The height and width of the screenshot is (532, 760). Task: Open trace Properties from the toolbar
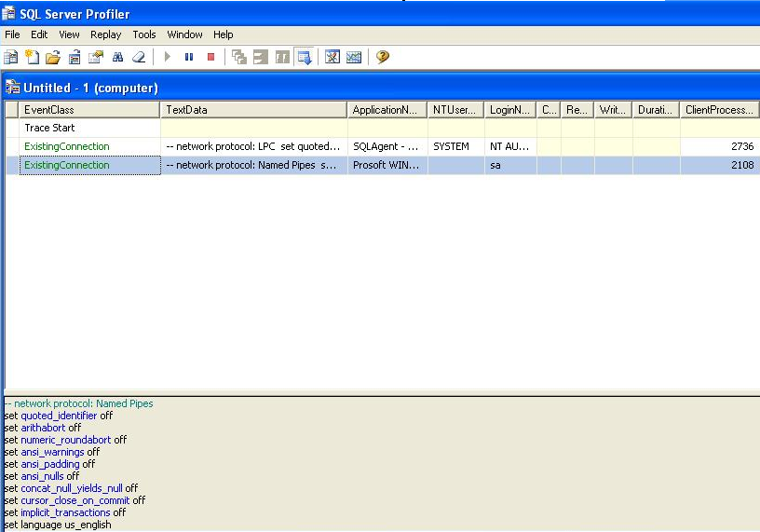pos(95,57)
